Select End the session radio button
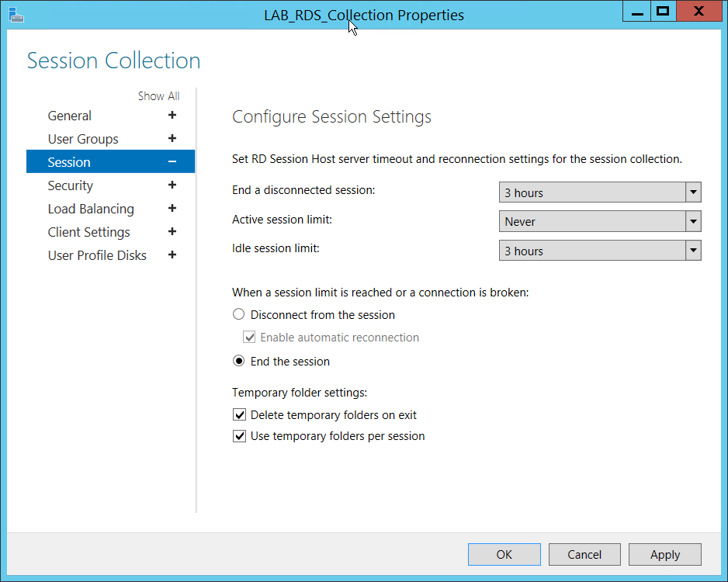 coord(240,362)
